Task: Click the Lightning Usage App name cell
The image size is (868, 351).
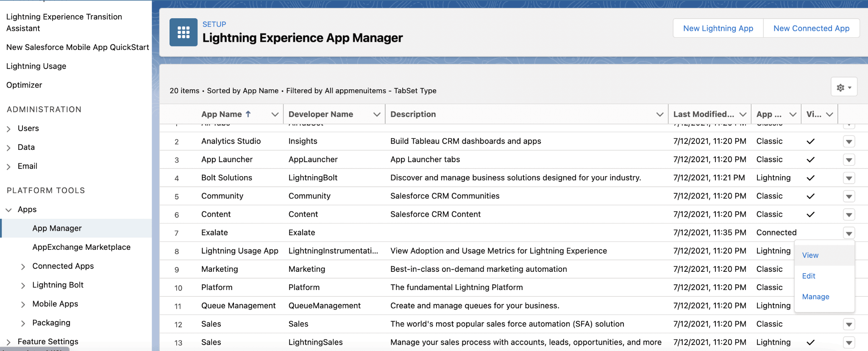Action: pyautogui.click(x=239, y=251)
